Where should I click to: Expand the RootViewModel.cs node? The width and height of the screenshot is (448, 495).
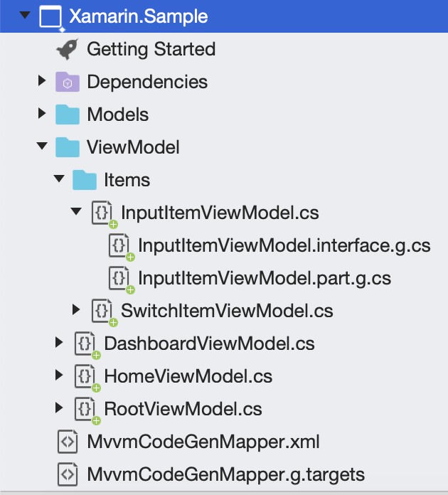pos(59,408)
